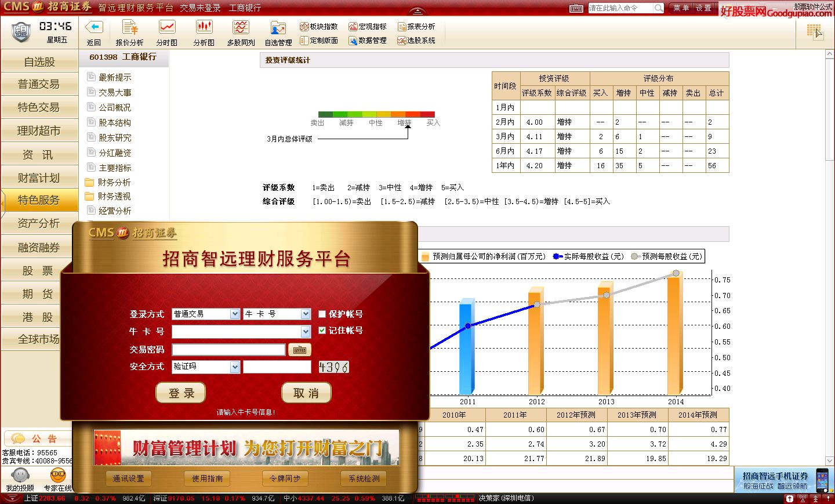This screenshot has height=504, width=835.
Task: Open 分时图 intraday chart tool
Action: 167,33
